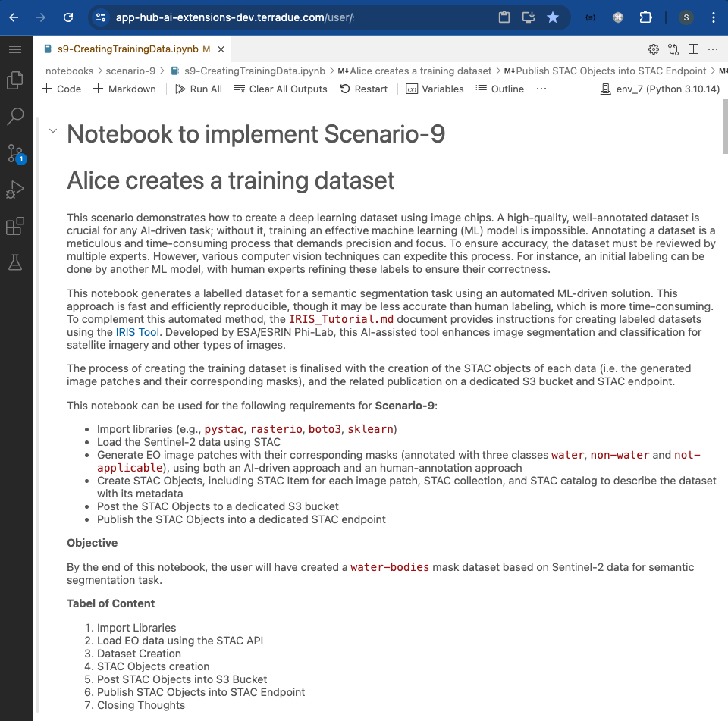Click notebooks in the breadcrumb path
The width and height of the screenshot is (728, 721).
pyautogui.click(x=69, y=71)
